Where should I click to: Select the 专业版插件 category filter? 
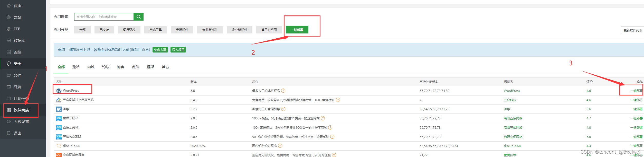tap(210, 30)
